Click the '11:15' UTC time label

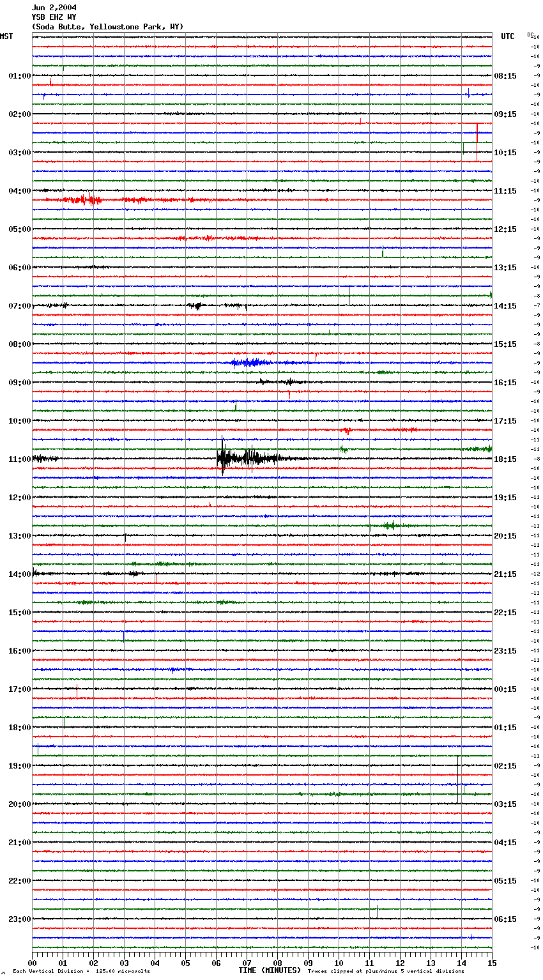[505, 191]
